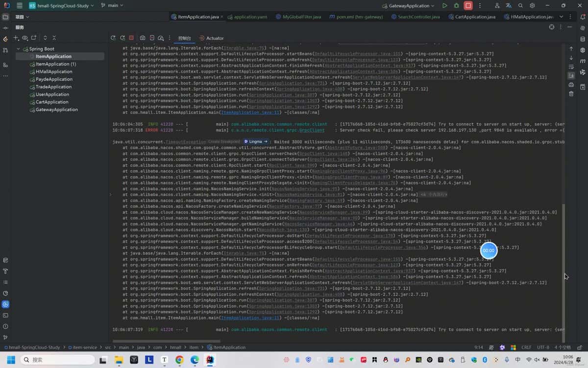Open the Project tool window icon
Viewport: 588px width, 368px height.
(5, 17)
